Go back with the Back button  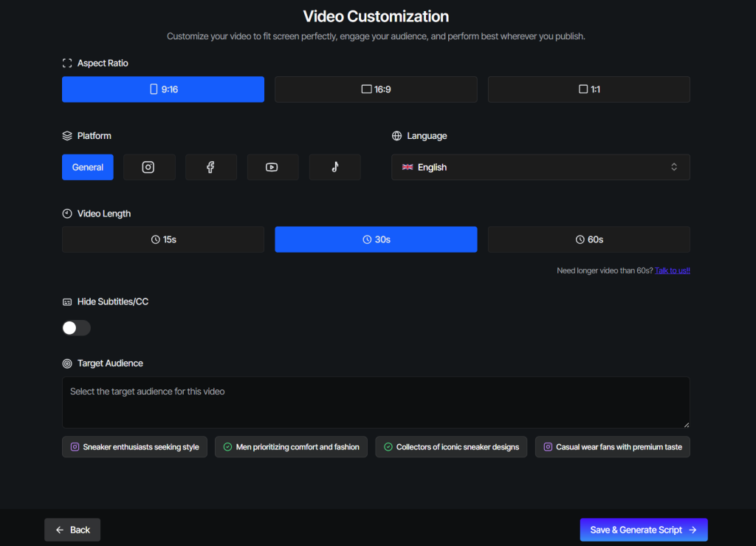pyautogui.click(x=72, y=530)
